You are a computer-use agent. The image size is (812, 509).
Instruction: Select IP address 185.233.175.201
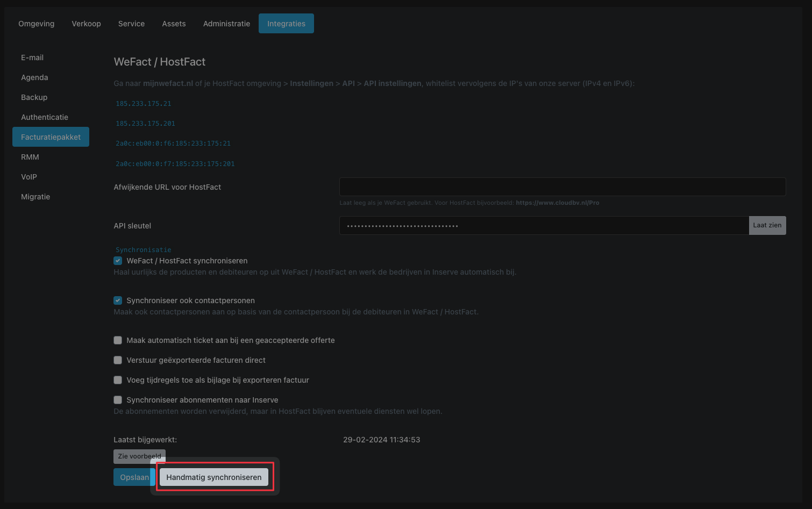click(146, 124)
